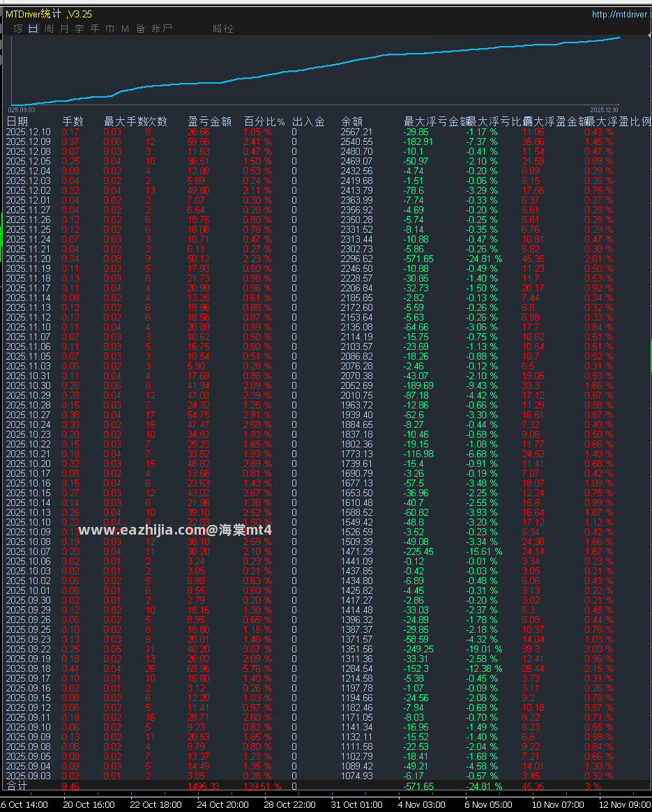Open the 年 yearly statistics tab

[94, 29]
